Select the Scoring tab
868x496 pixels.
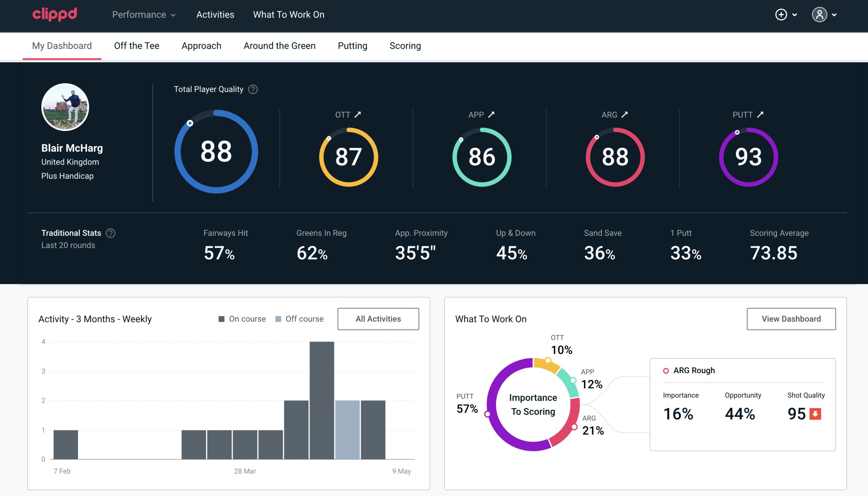(x=405, y=45)
